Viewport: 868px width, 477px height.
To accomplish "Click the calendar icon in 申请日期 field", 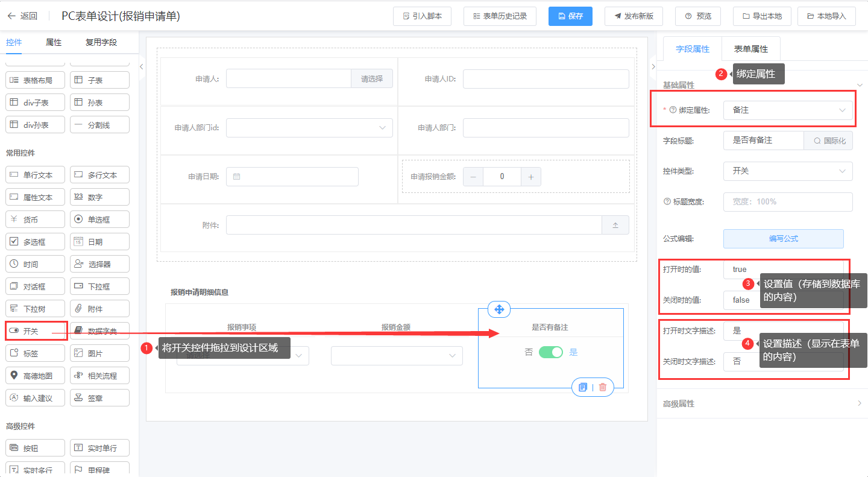I will [x=237, y=177].
